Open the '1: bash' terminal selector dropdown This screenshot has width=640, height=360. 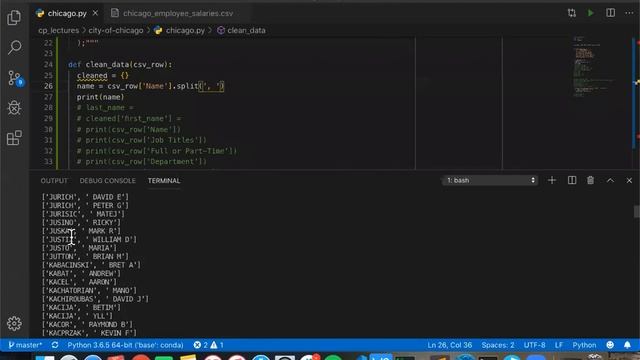tap(490, 180)
